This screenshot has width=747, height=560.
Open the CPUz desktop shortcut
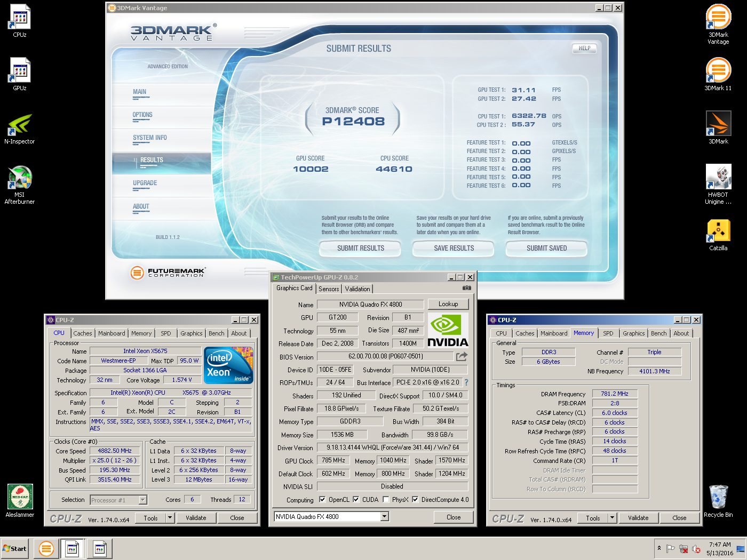[20, 21]
